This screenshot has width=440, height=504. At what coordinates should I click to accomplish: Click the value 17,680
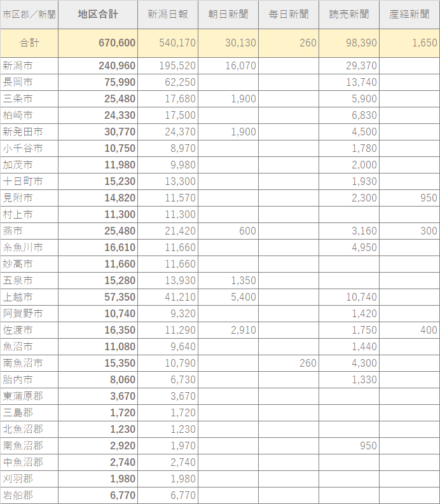tap(180, 99)
